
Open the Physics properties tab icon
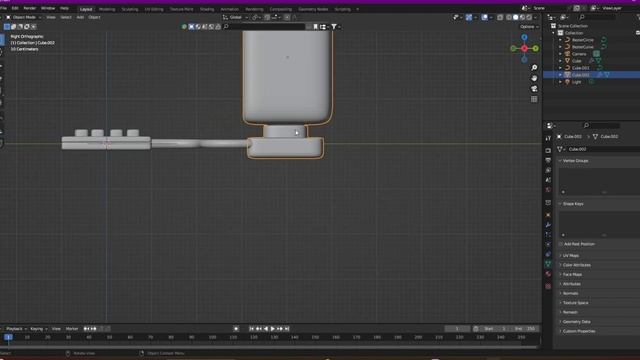548,244
